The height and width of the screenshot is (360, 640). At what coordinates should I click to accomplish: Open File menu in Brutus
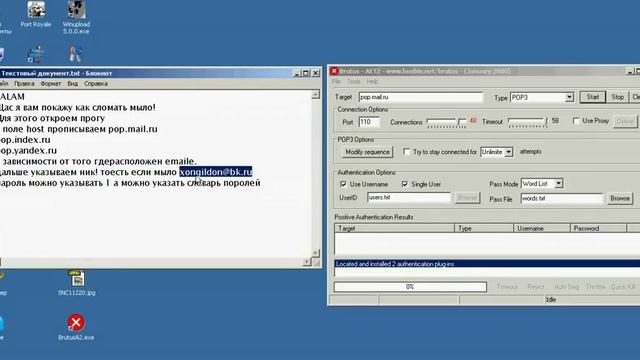click(x=336, y=82)
